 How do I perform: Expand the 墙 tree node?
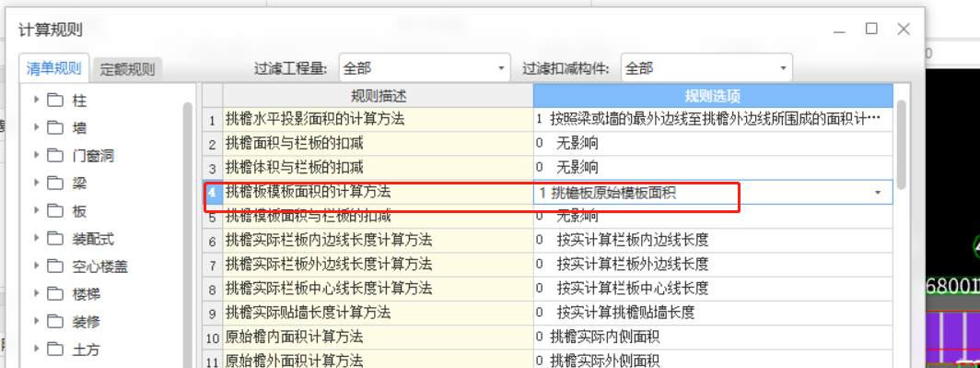pos(36,127)
